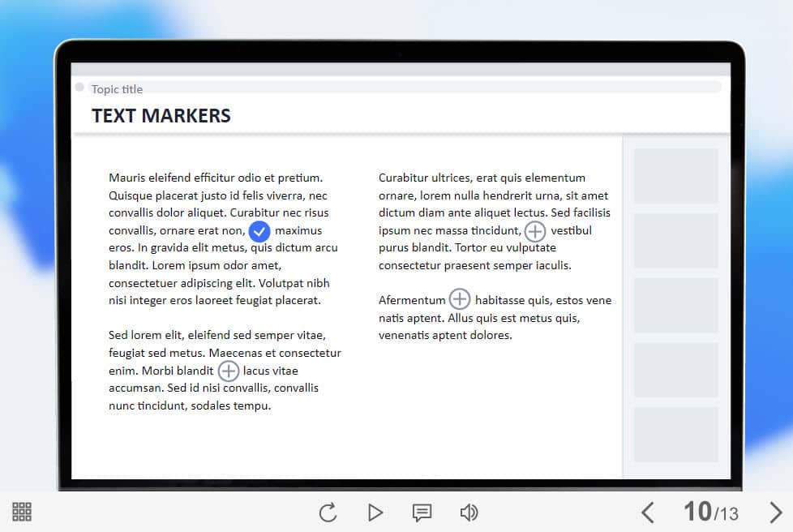Mute the audio speaker icon
Screen dimensions: 793x532
[x=469, y=513]
